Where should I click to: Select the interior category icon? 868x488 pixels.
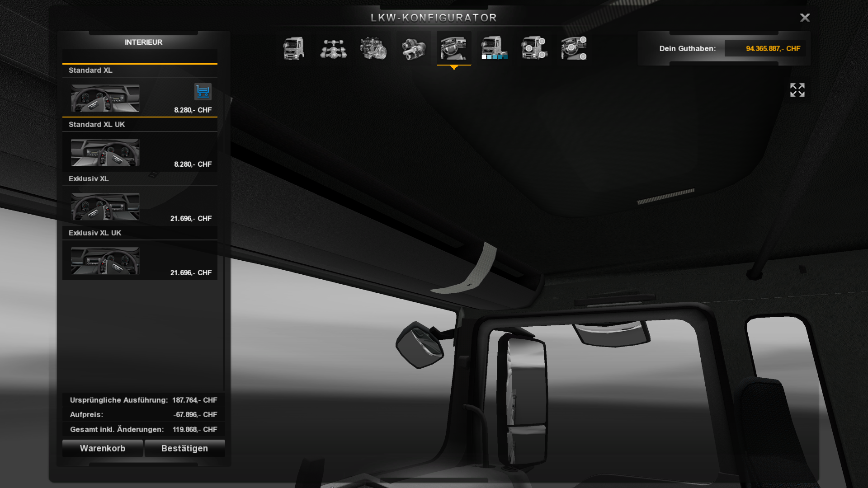(454, 48)
